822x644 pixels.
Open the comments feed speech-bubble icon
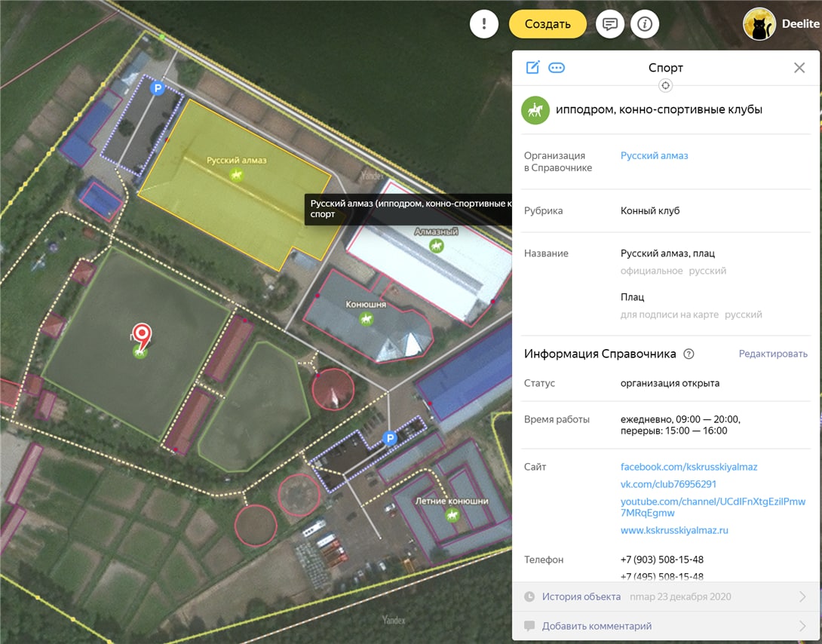[x=609, y=24]
